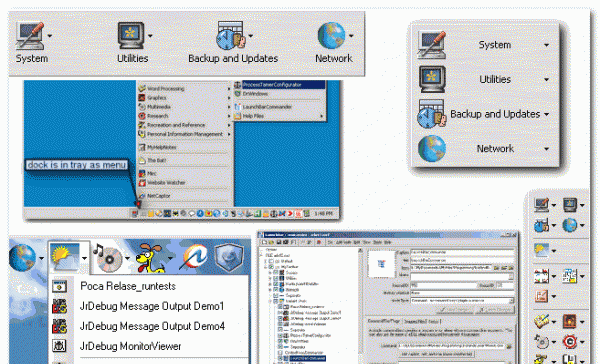Close the weather icon's dropdown arrow in the dock
Screen dimensions: 600x364
[x=84, y=258]
